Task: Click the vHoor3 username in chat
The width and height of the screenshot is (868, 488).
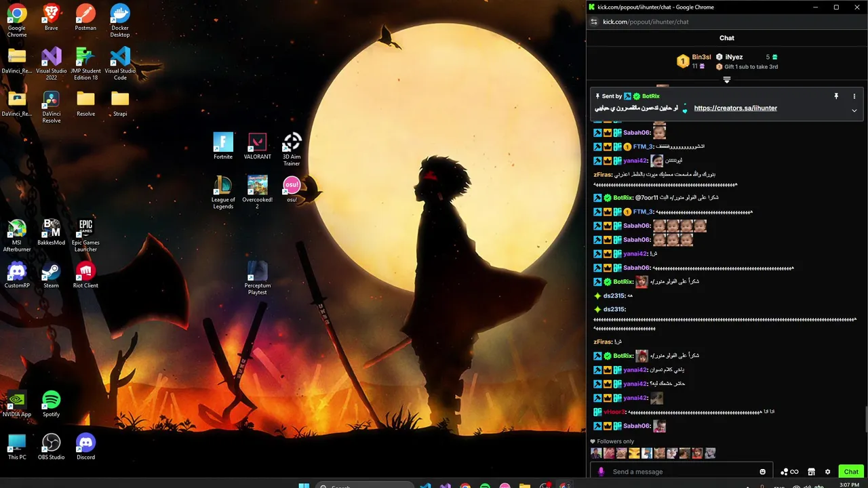Action: click(614, 412)
